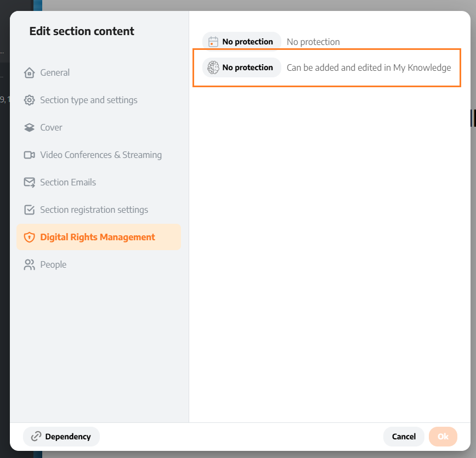Click the chain link icon beside Dependency

coord(36,437)
